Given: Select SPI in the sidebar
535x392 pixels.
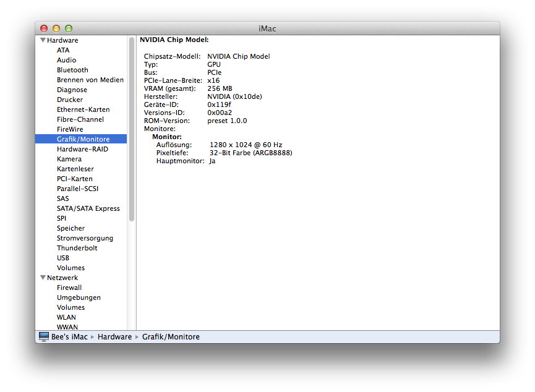Looking at the screenshot, I should [61, 218].
